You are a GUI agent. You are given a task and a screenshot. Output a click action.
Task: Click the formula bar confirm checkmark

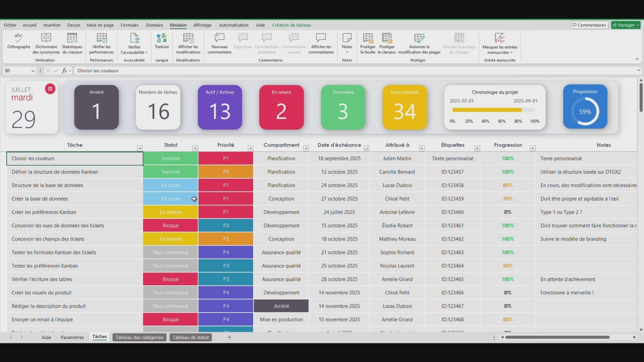(x=56, y=71)
